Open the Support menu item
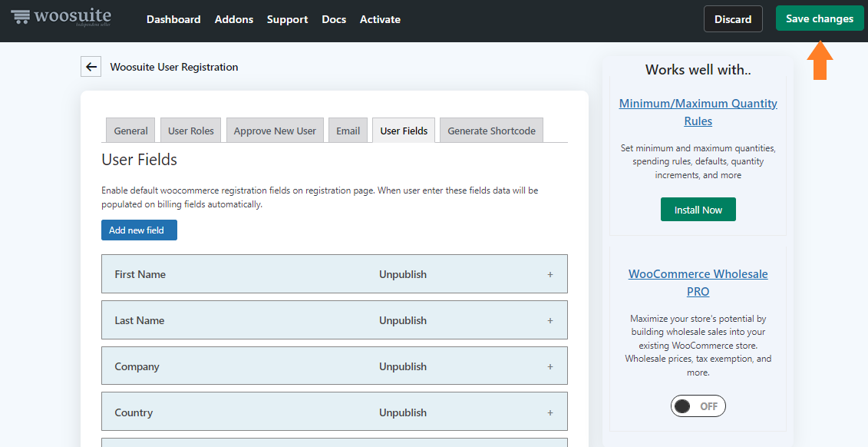The width and height of the screenshot is (868, 447). click(x=287, y=19)
